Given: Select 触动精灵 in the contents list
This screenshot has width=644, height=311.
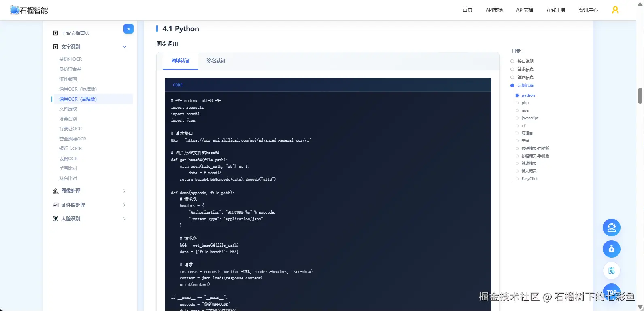Looking at the screenshot, I should pos(529,163).
